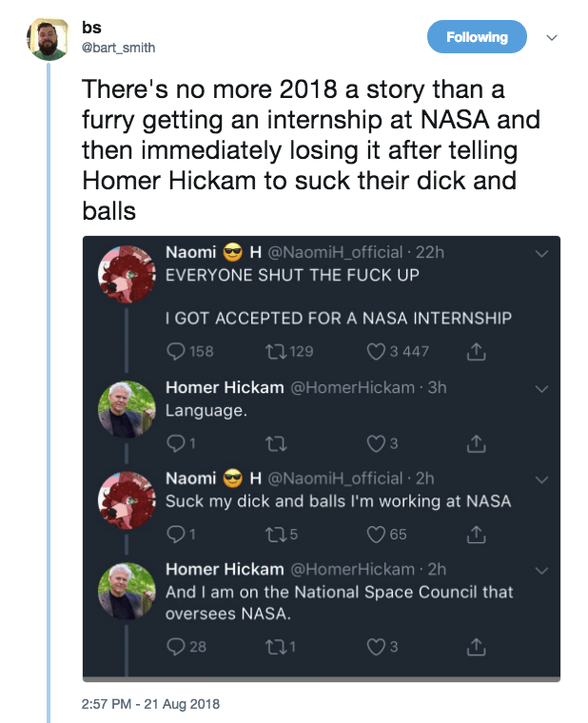
Task: Click the bs profile avatar photo
Action: coord(47,38)
